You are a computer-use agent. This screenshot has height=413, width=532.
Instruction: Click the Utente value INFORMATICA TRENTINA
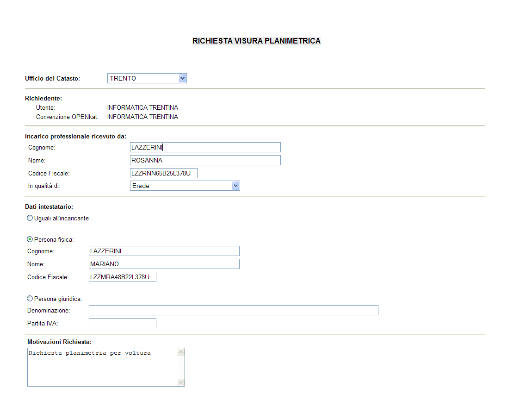point(142,107)
